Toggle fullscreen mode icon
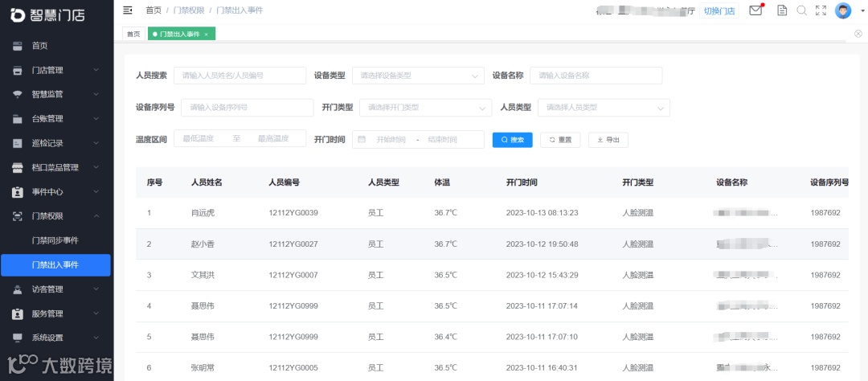The image size is (868, 381). pos(821,10)
